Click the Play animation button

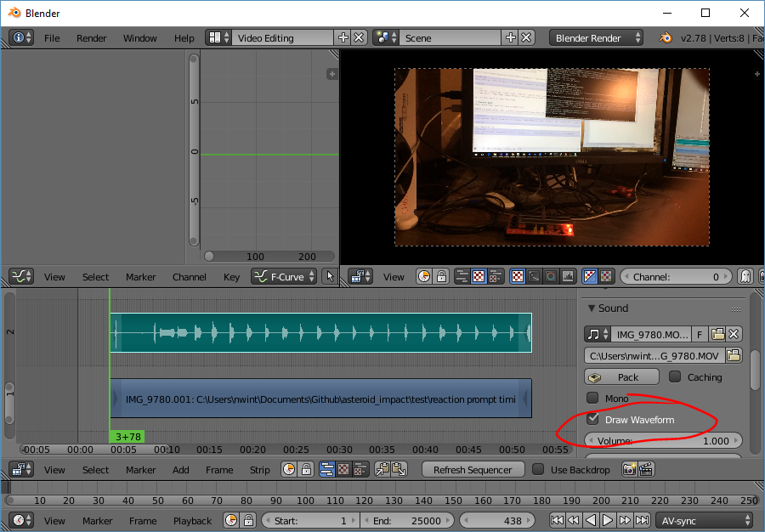608,520
